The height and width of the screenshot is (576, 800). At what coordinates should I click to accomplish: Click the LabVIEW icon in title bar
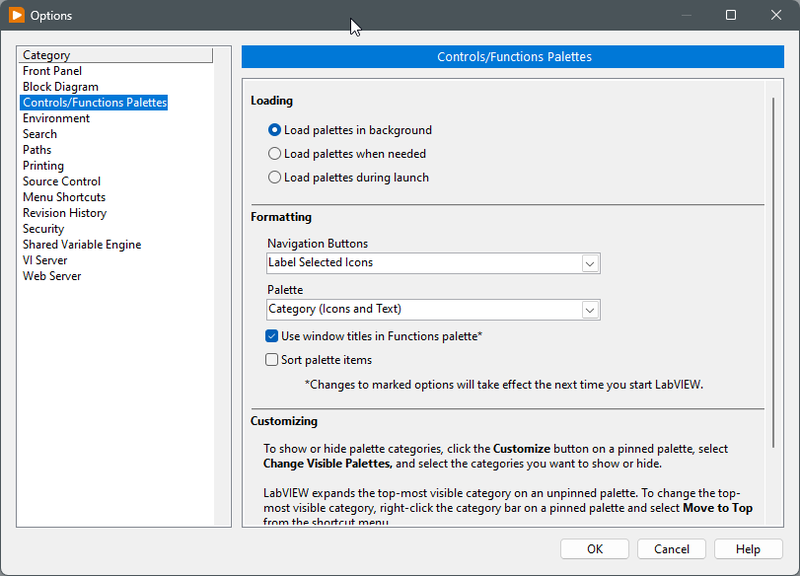(x=16, y=15)
